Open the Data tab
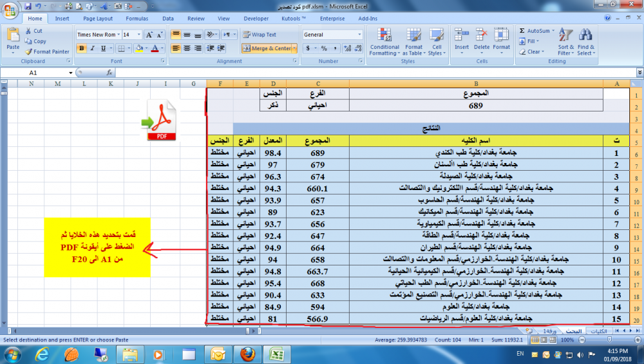The image size is (644, 364). [x=167, y=19]
